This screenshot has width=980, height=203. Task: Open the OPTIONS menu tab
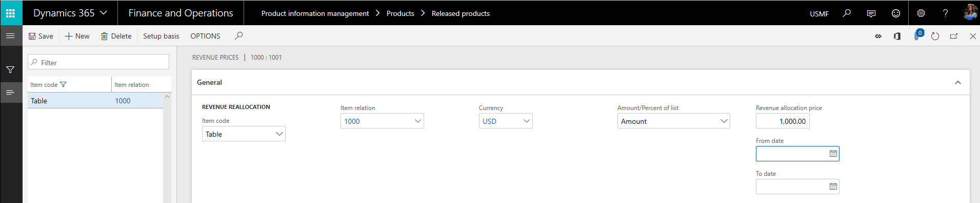(x=205, y=36)
